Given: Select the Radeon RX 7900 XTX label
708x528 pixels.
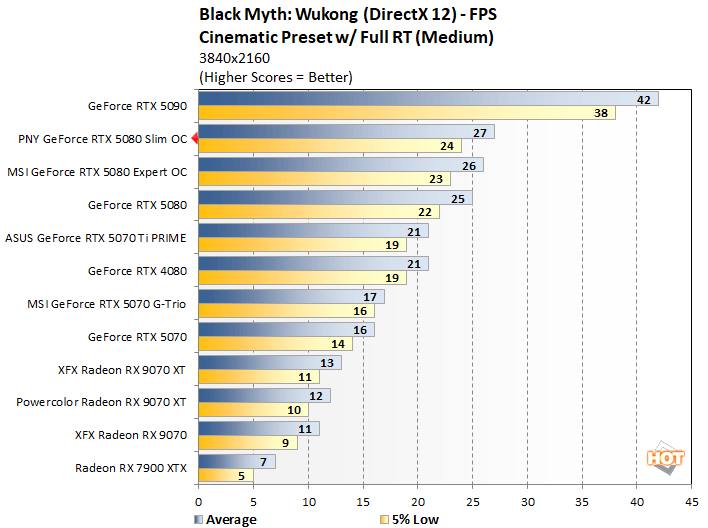Looking at the screenshot, I should 131,468.
